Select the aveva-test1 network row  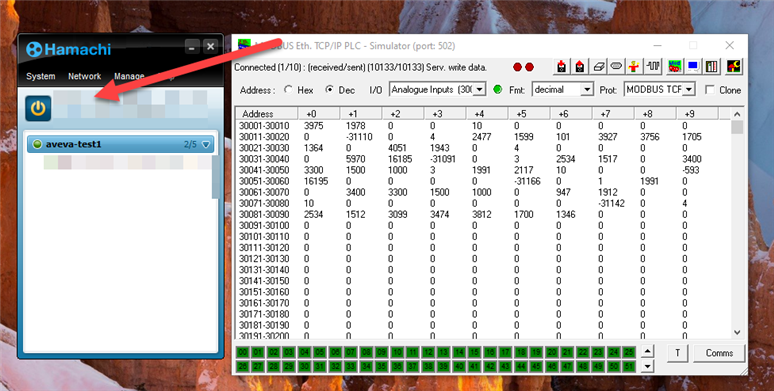(120, 144)
